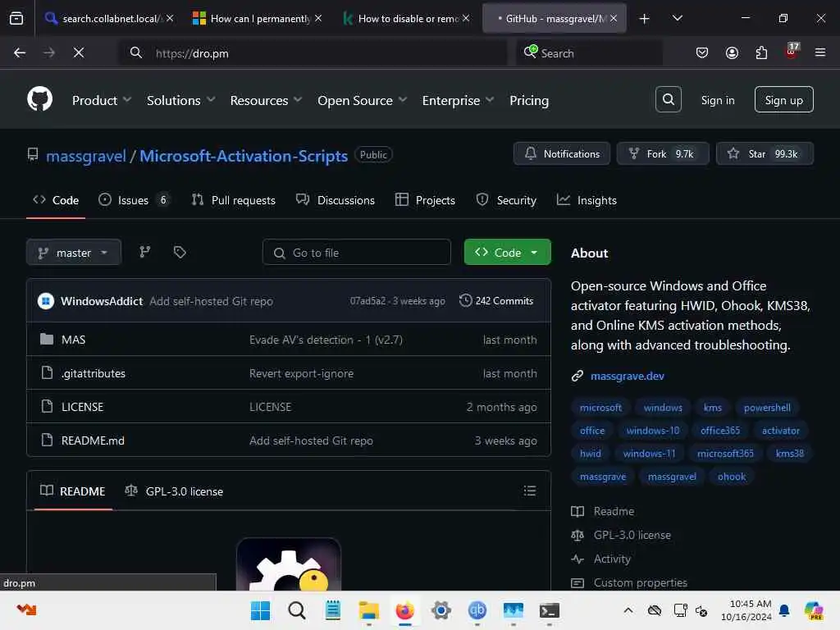Expand the Open Source menu
Screen dimensions: 840x630
click(362, 100)
